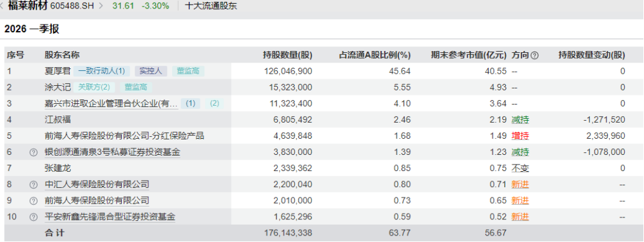This screenshot has height=242, width=644.
Task: Click change value -1,078,000
Action: (x=604, y=152)
